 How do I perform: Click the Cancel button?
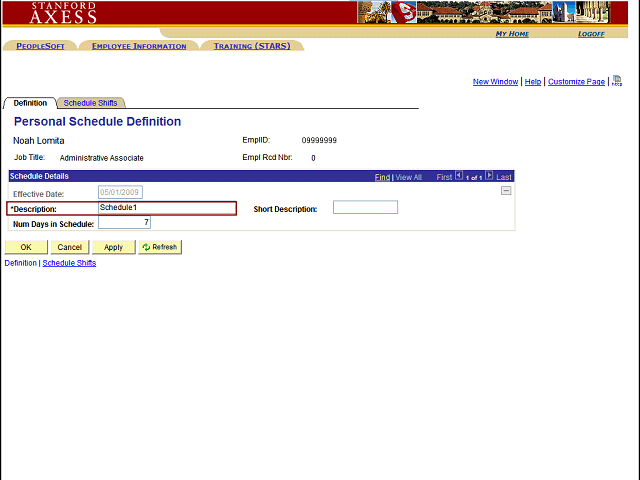[69, 247]
